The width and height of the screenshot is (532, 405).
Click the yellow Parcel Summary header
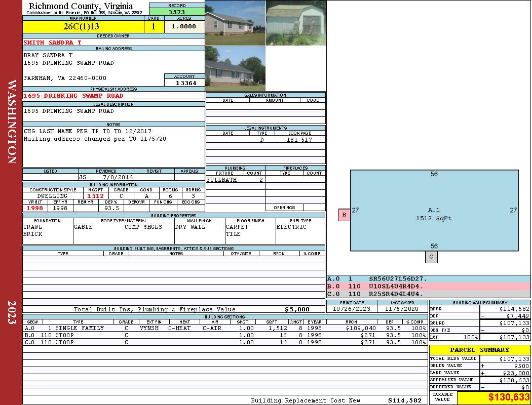pyautogui.click(x=479, y=350)
